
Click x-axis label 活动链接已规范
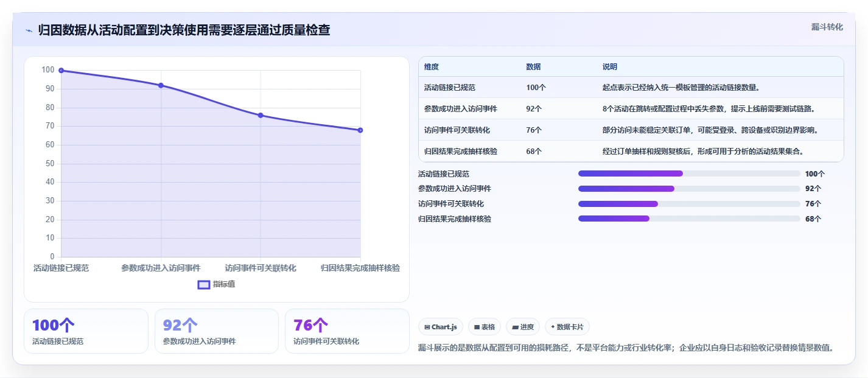[61, 268]
